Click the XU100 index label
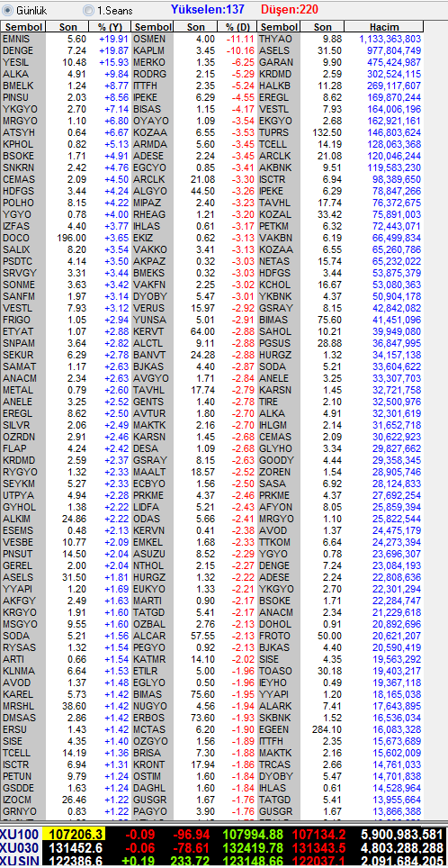This screenshot has height=868, width=448. point(20,834)
